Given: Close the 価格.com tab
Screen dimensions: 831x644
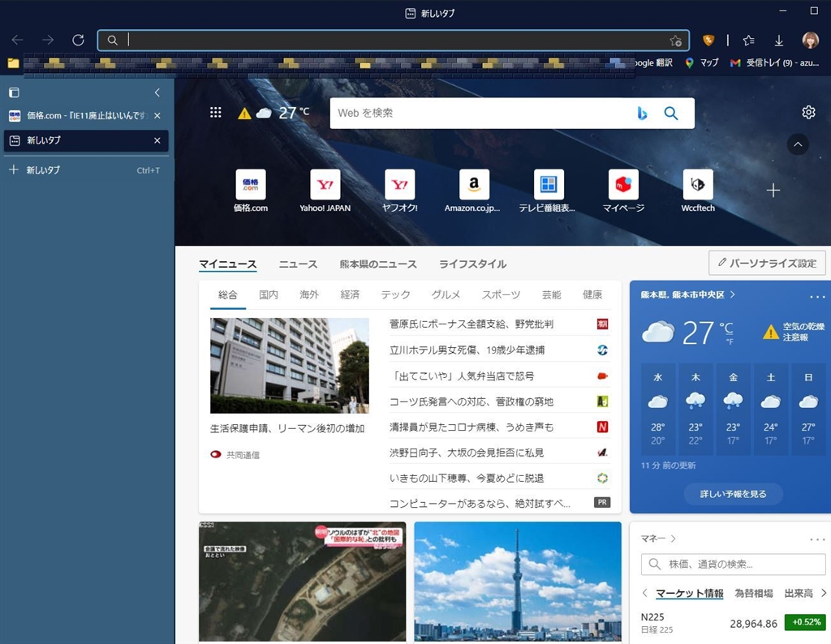Looking at the screenshot, I should [157, 115].
